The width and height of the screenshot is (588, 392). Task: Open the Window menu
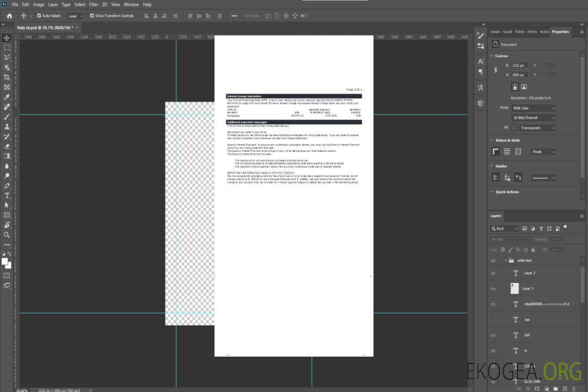point(131,4)
